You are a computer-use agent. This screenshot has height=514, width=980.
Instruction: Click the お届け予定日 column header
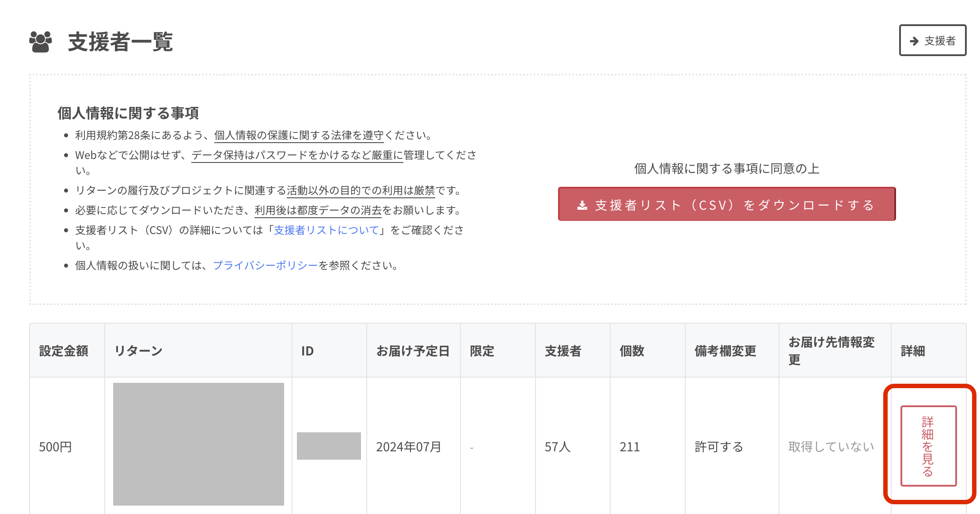pyautogui.click(x=413, y=351)
